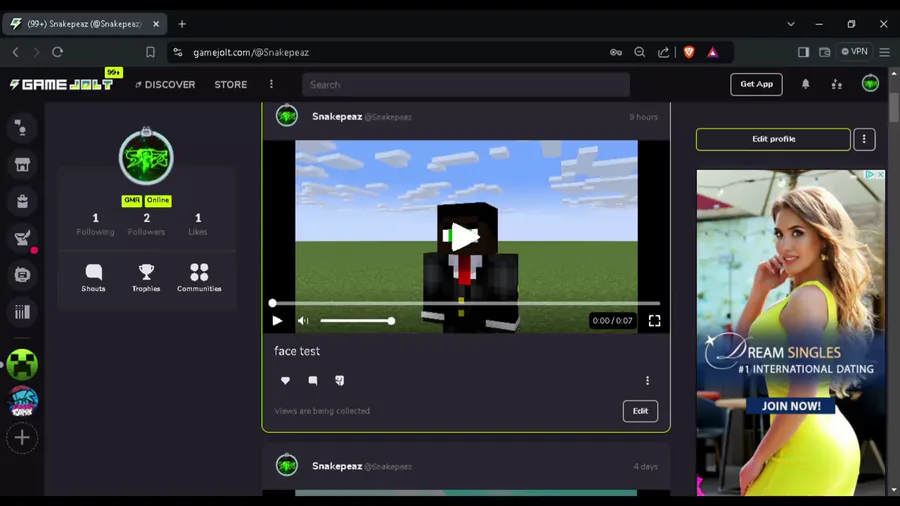Bookmark this page icon in browser toolbar
900x506 pixels.
tap(150, 52)
